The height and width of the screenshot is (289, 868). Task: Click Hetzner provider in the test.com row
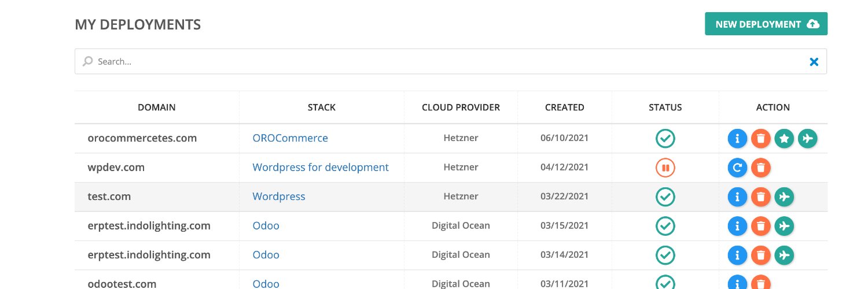(x=461, y=197)
